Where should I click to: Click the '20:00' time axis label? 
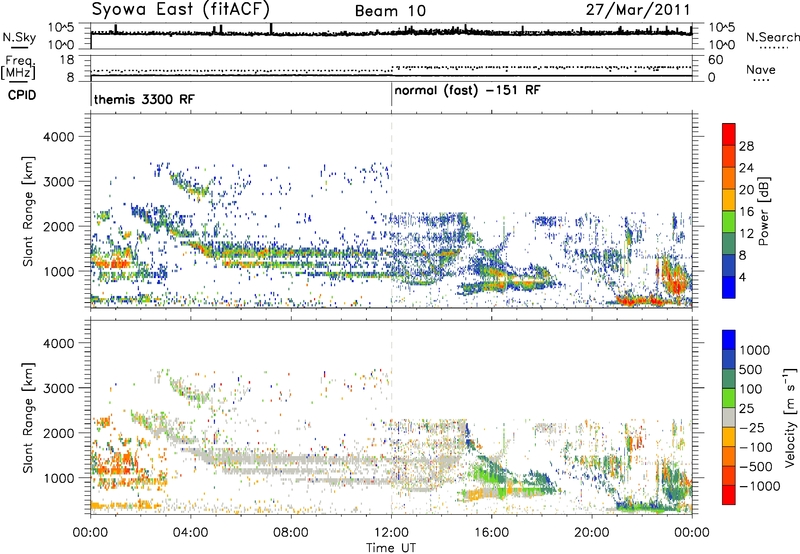tap(592, 533)
